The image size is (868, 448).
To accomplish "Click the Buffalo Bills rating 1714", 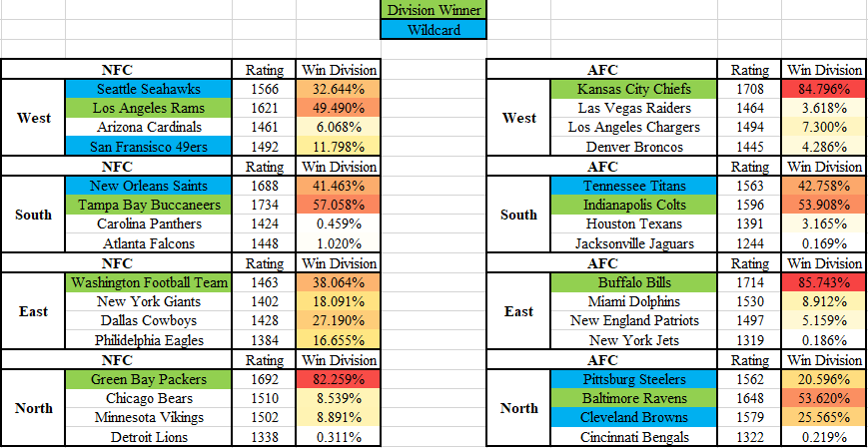I will 749,282.
